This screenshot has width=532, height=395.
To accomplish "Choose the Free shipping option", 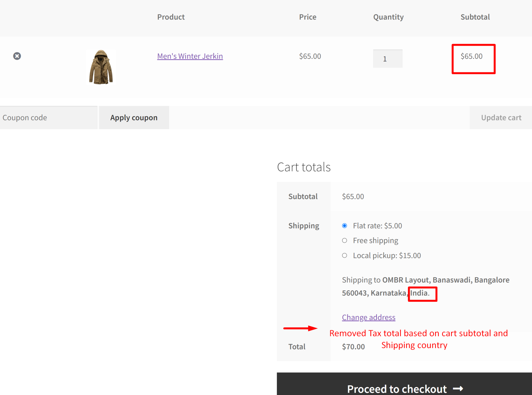I will coord(344,241).
